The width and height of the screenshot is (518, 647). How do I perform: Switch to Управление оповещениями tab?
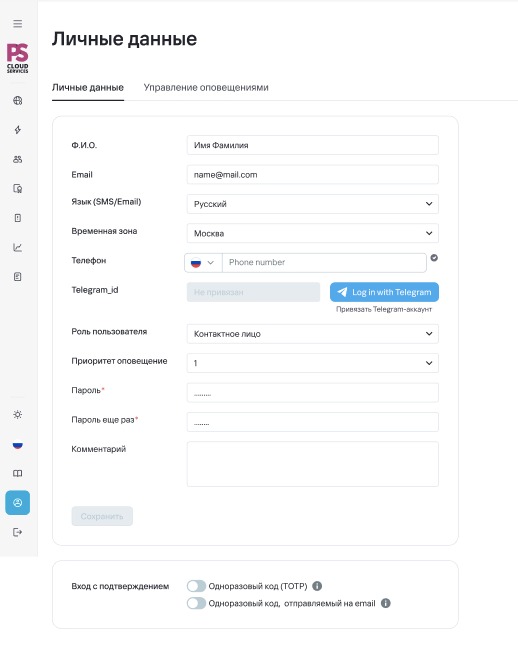(x=206, y=87)
